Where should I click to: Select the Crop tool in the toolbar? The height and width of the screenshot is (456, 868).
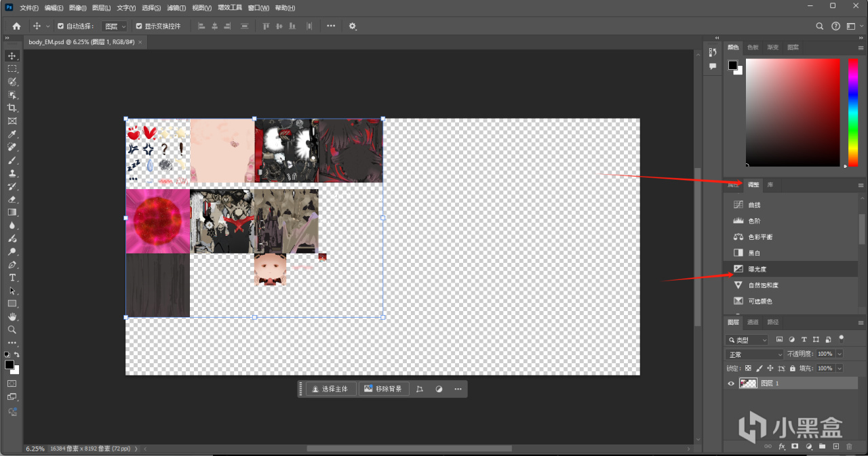(x=12, y=108)
